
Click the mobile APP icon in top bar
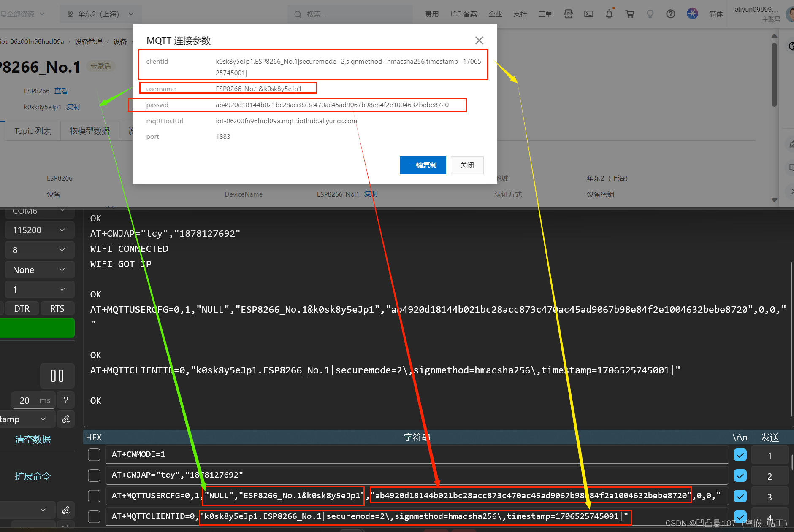(568, 14)
